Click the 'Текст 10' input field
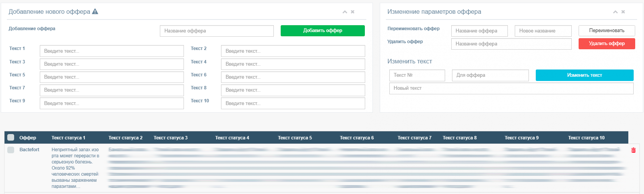Image resolution: width=644 pixels, height=194 pixels. [293, 103]
